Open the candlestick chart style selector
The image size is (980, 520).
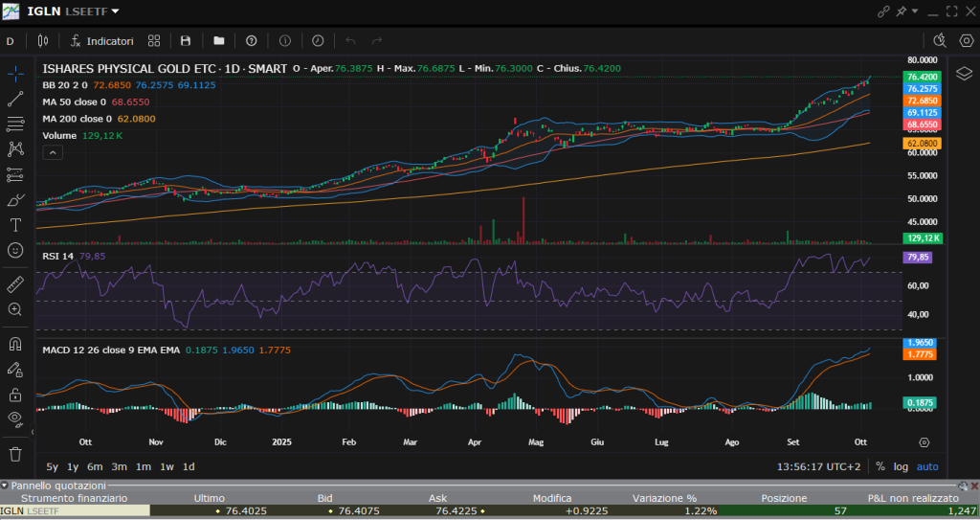click(42, 41)
